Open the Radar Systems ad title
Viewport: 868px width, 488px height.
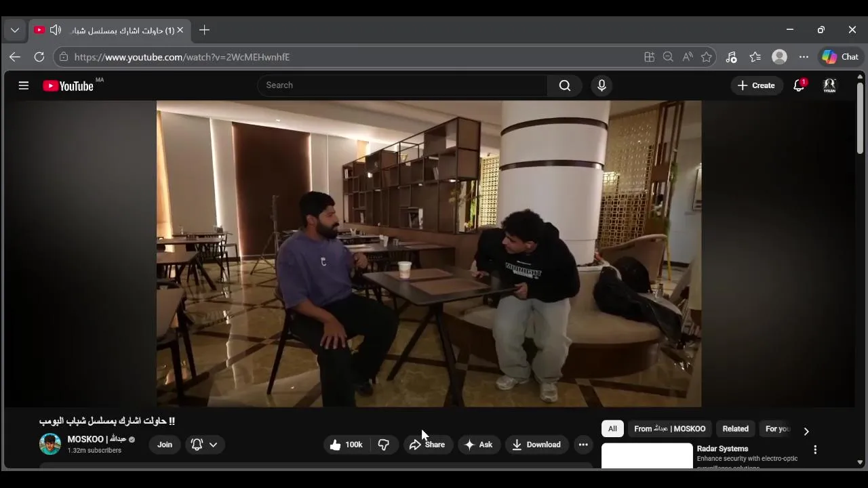click(x=722, y=449)
